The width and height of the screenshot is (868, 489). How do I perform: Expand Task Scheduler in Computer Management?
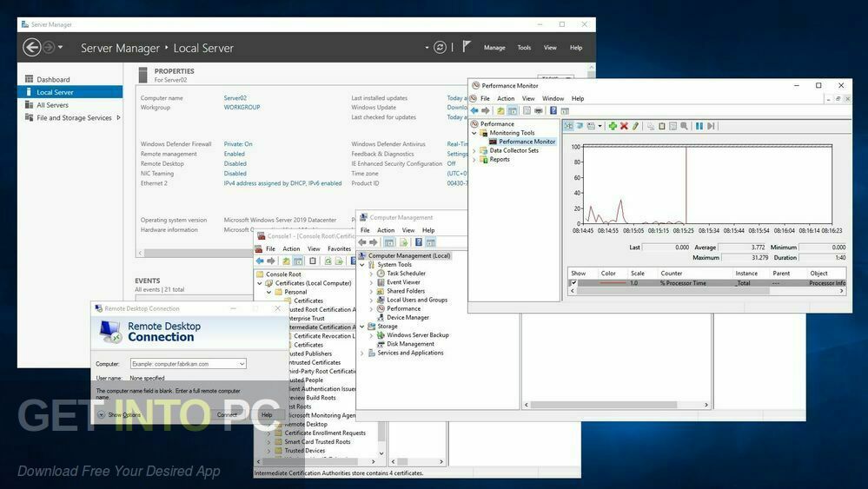point(372,274)
